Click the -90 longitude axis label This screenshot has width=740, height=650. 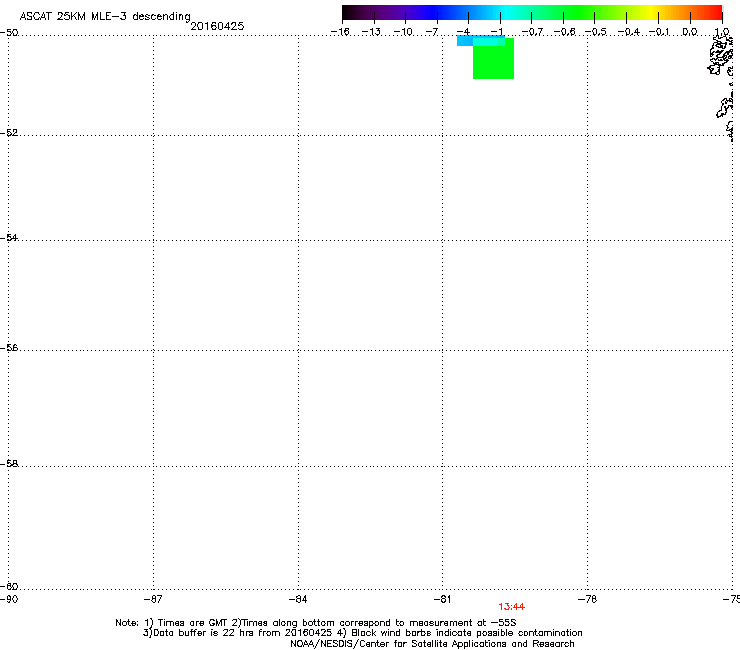point(9,599)
